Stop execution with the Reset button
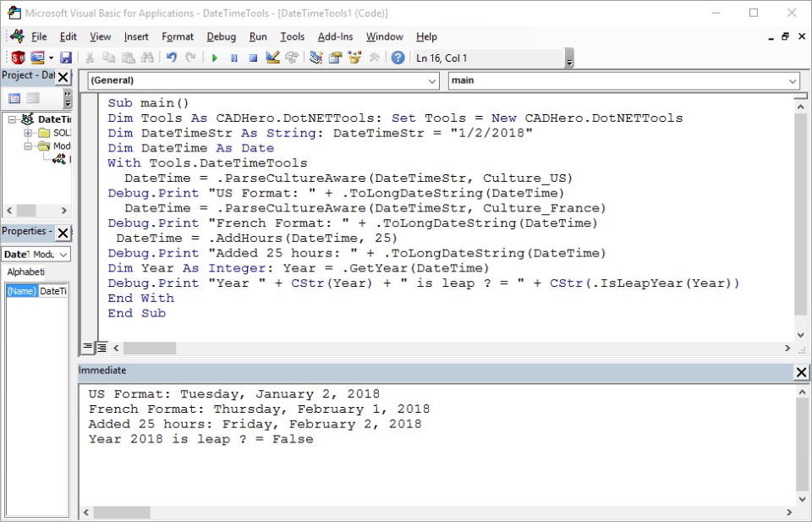 (253, 58)
